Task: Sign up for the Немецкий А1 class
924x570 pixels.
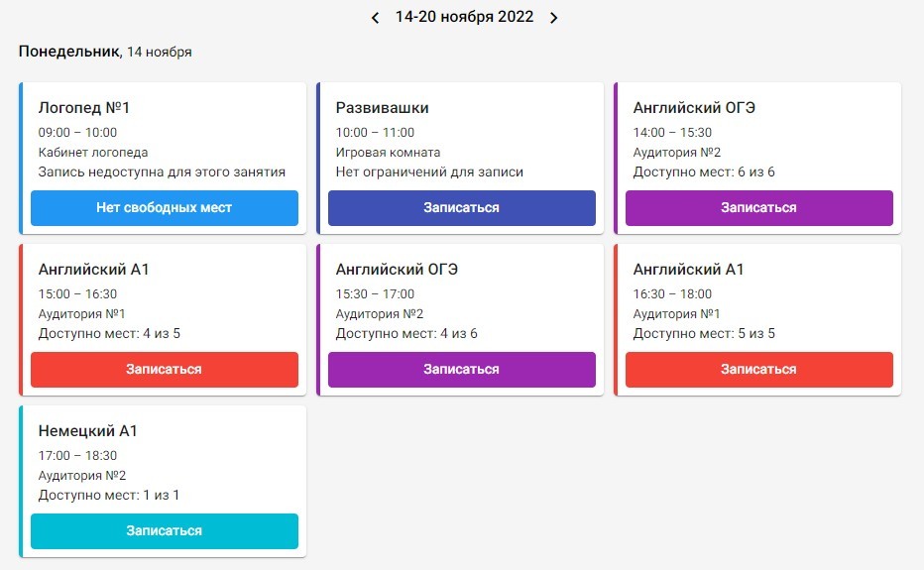Action: coord(165,531)
